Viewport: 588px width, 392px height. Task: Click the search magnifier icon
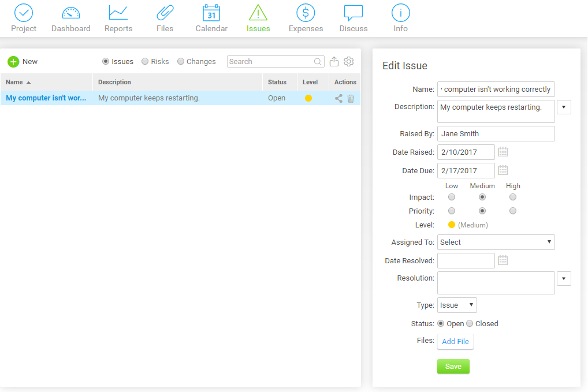(x=318, y=61)
